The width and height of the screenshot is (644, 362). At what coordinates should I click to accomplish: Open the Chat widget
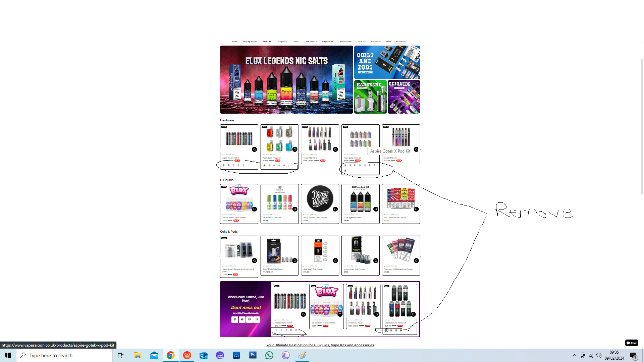631,343
